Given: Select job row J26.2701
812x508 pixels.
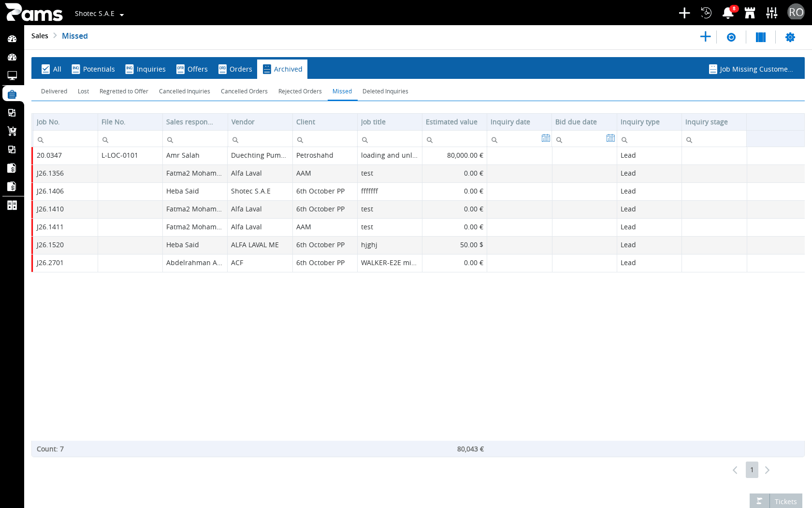Looking at the screenshot, I should pos(418,263).
